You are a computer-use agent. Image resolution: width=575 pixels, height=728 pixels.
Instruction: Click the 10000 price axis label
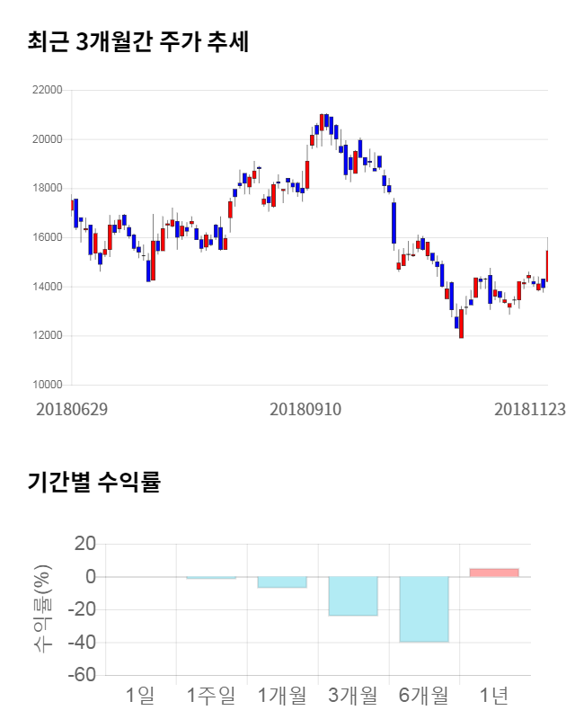tap(46, 386)
